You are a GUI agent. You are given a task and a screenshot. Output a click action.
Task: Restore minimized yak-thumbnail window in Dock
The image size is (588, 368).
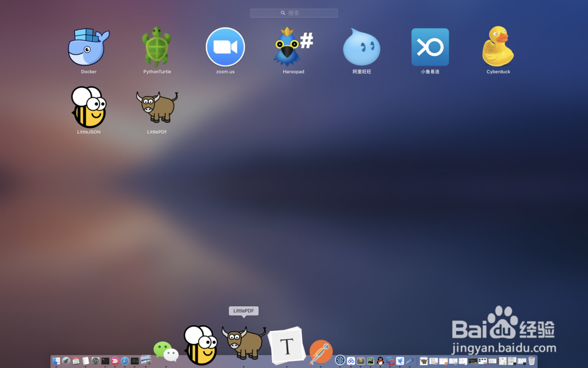point(424,361)
